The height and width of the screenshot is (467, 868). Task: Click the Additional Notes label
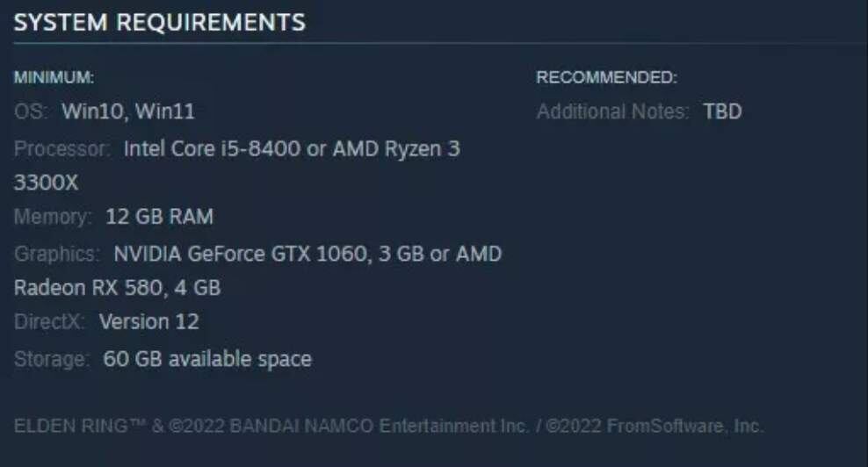[x=612, y=112]
